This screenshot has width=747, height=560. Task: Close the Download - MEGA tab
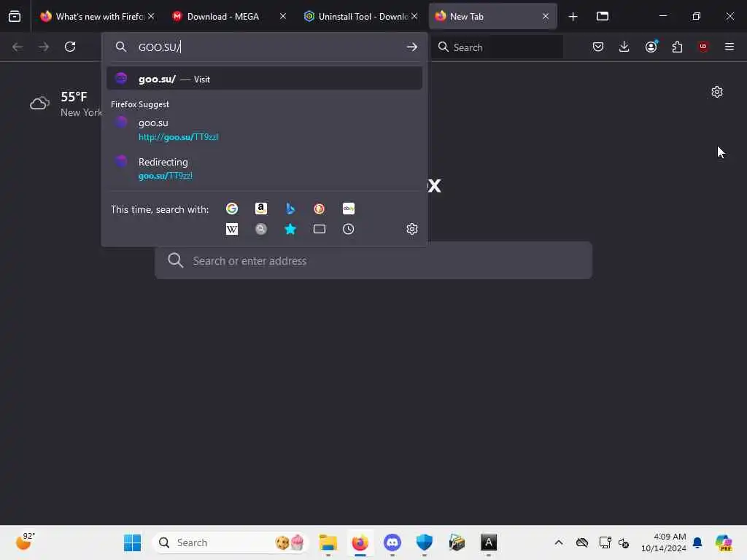click(283, 16)
